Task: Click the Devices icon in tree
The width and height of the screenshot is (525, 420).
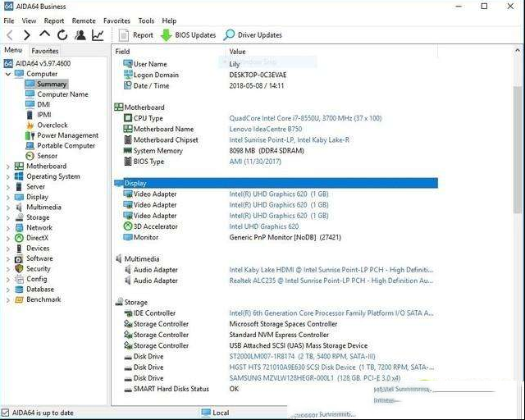Action: (x=19, y=249)
